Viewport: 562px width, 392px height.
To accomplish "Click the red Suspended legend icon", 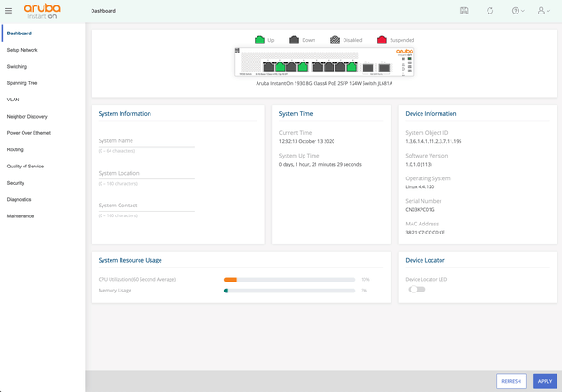I will pyautogui.click(x=382, y=40).
